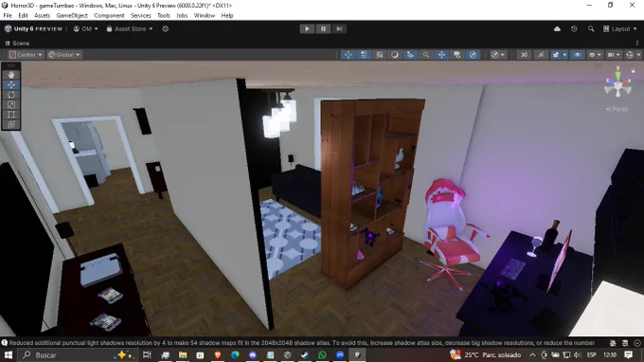Image resolution: width=644 pixels, height=362 pixels.
Task: Open the draw mode dropdown in scene toolbar
Action: [498, 55]
